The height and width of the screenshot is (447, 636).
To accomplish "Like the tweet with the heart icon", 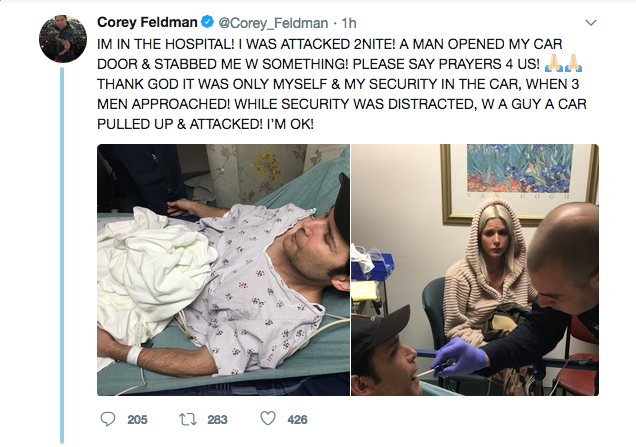I will [267, 420].
